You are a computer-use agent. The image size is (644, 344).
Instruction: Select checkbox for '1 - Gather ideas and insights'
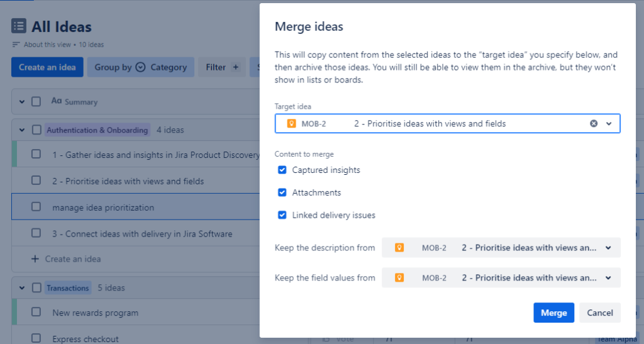pyautogui.click(x=36, y=154)
